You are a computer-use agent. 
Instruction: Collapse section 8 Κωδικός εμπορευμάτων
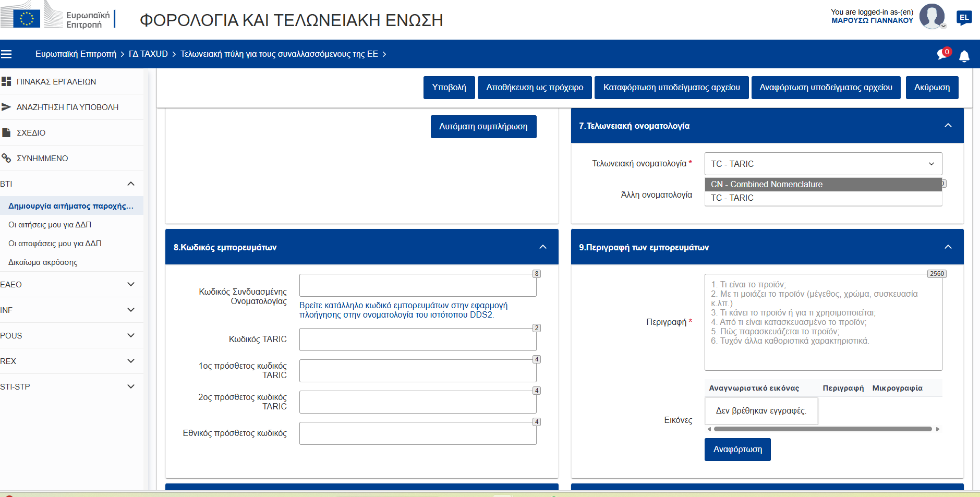(x=542, y=247)
